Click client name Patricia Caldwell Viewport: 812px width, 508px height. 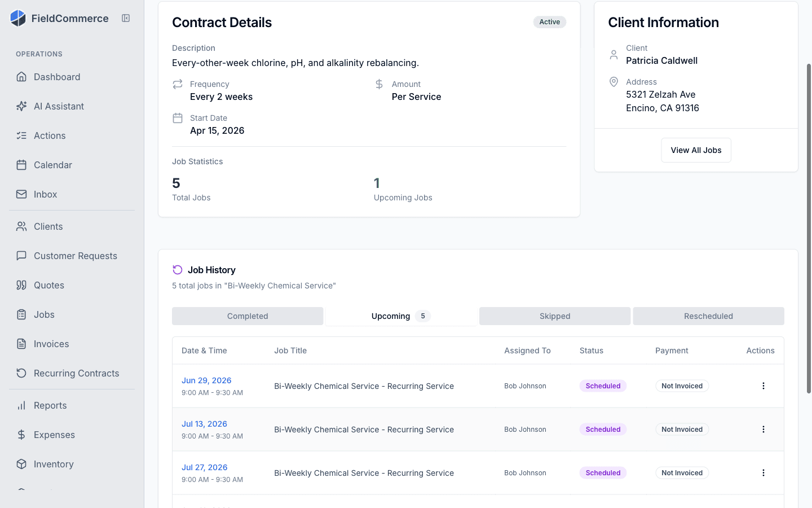click(661, 60)
